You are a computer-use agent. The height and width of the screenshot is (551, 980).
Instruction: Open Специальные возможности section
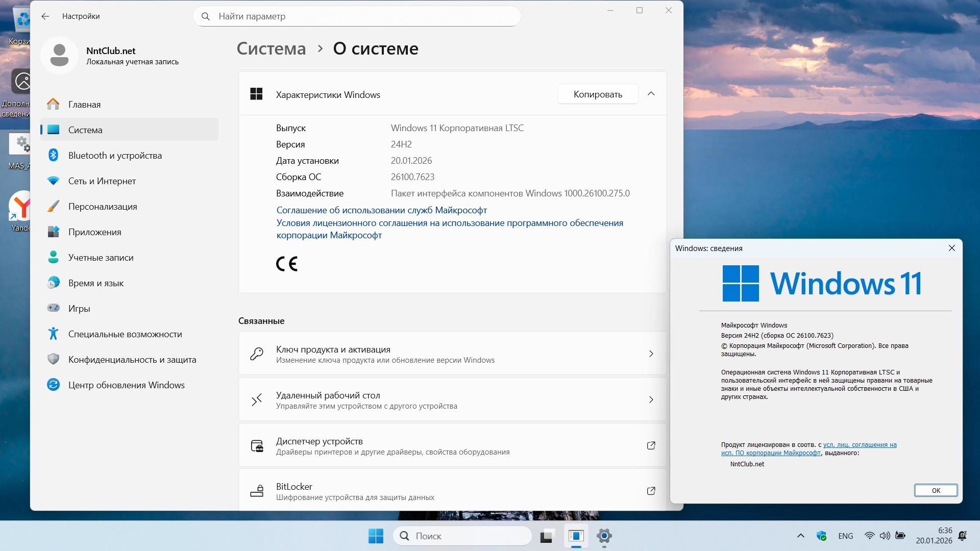(125, 334)
